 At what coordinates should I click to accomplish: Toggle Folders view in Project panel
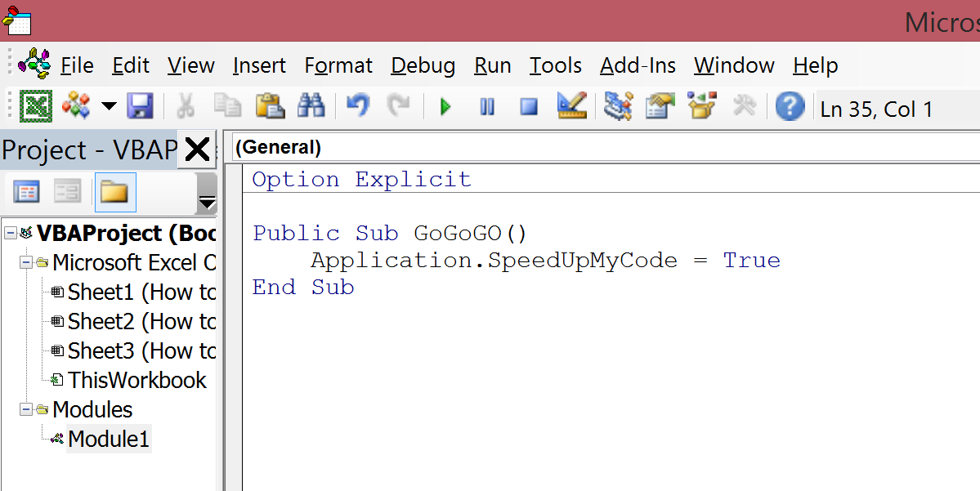point(114,193)
